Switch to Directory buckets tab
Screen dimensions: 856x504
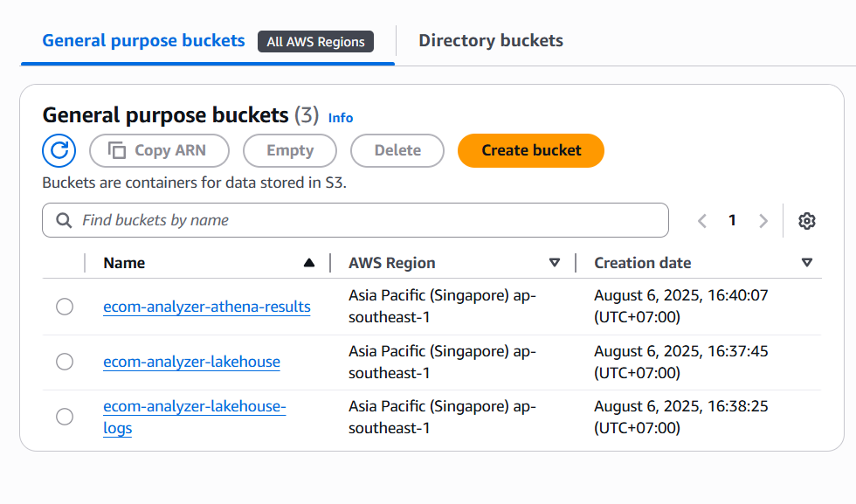(x=490, y=40)
